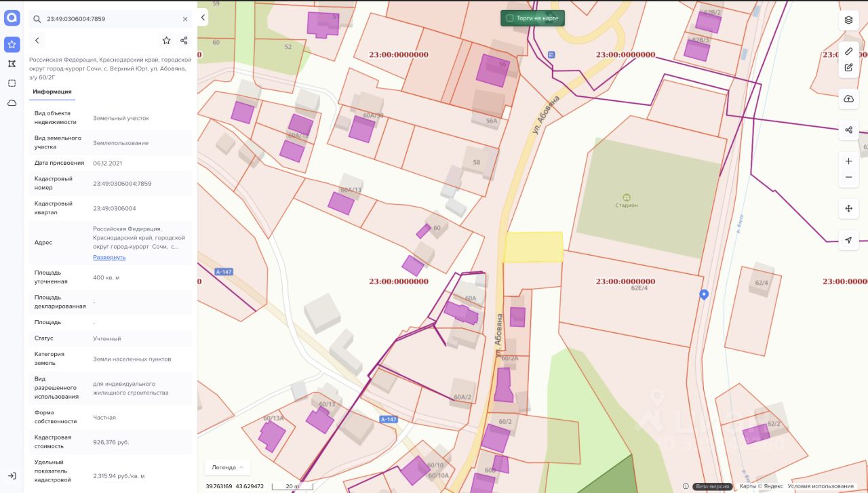This screenshot has width=868, height=493.
Task: Select the yellow highlighted parcel on map
Action: (x=534, y=247)
